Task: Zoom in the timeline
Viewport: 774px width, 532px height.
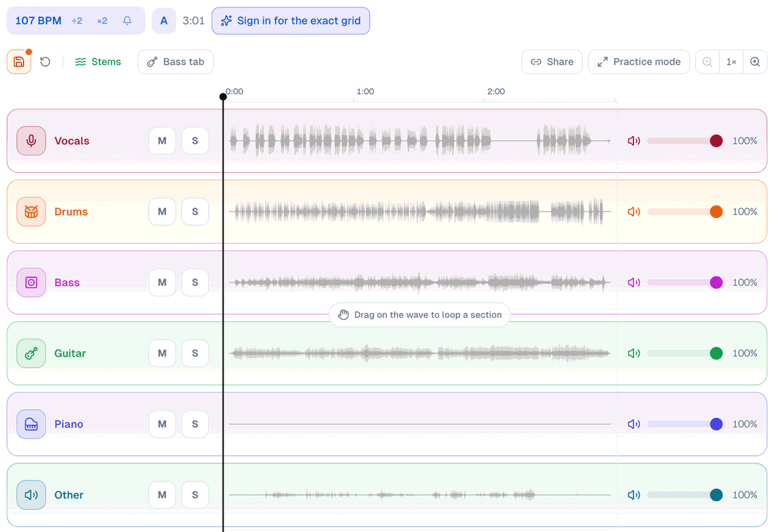Action: coord(755,62)
